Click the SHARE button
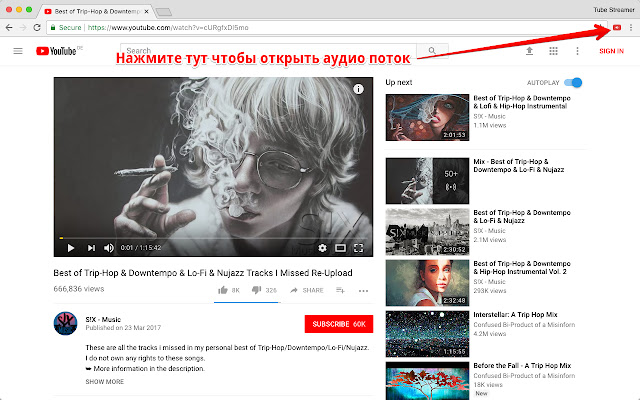The height and width of the screenshot is (400, 640). coord(307,290)
